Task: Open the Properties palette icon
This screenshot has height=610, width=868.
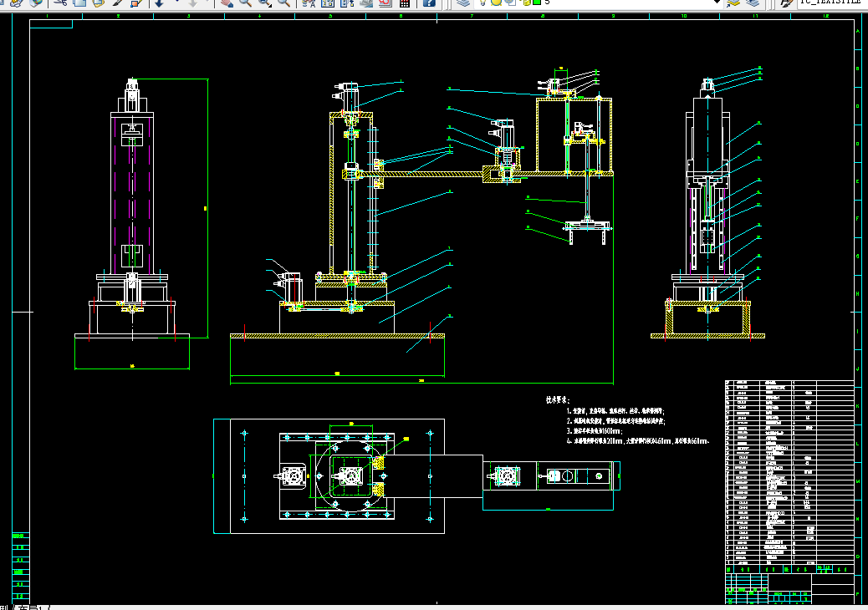Action: point(308,3)
